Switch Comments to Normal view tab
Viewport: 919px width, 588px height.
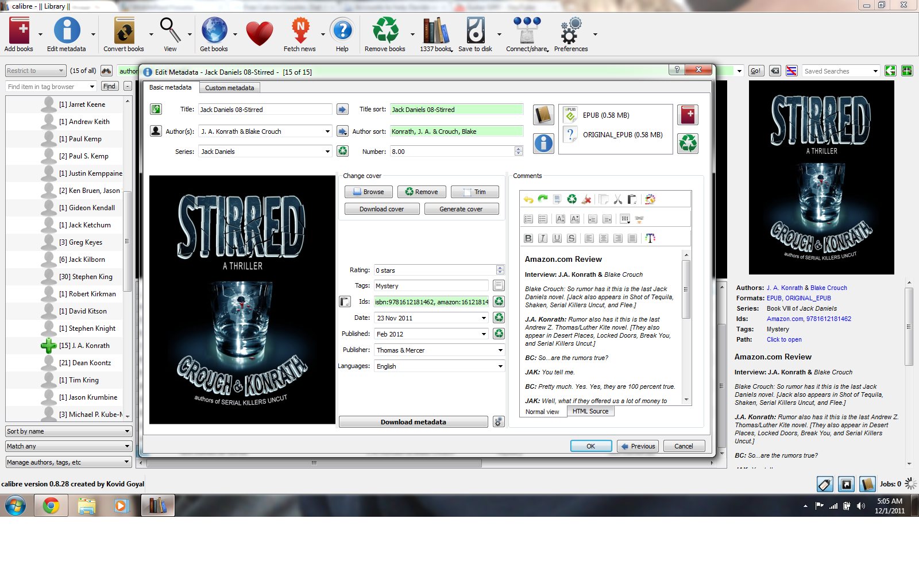coord(542,412)
